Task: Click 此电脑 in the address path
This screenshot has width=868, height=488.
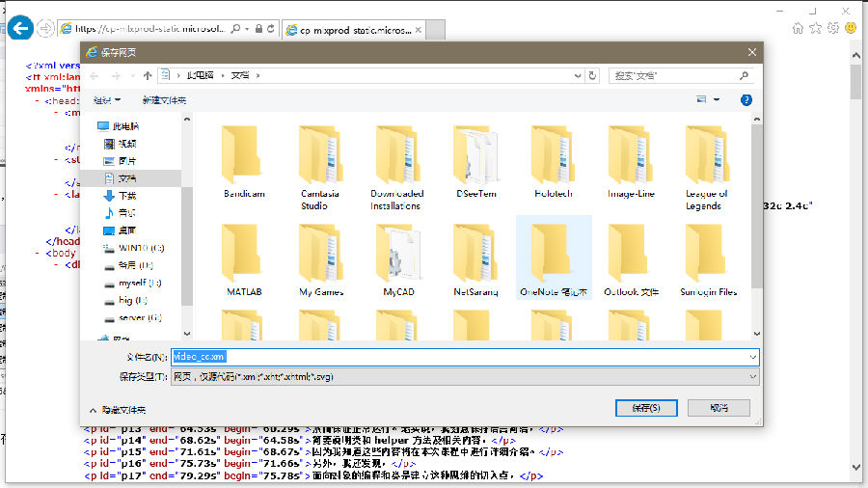Action: pos(200,75)
